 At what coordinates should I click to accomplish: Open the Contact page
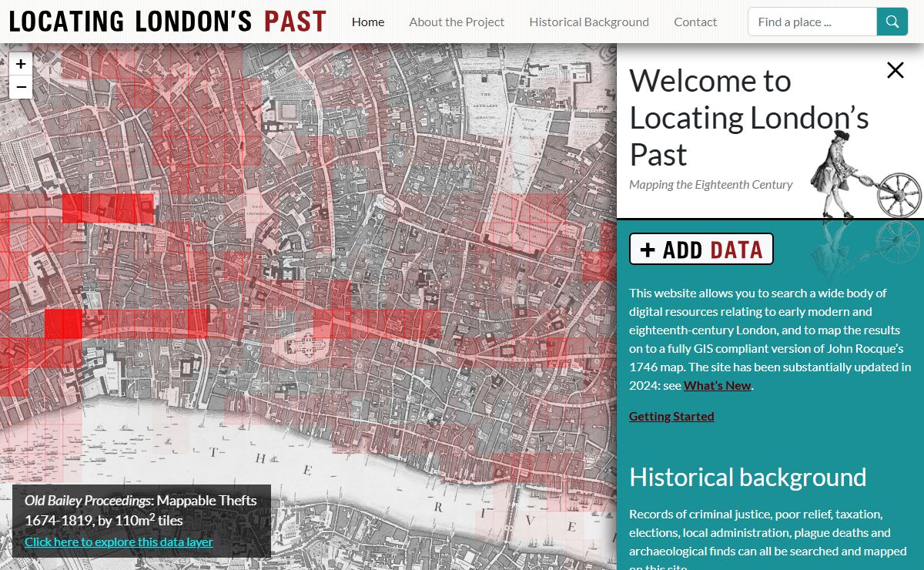click(695, 22)
